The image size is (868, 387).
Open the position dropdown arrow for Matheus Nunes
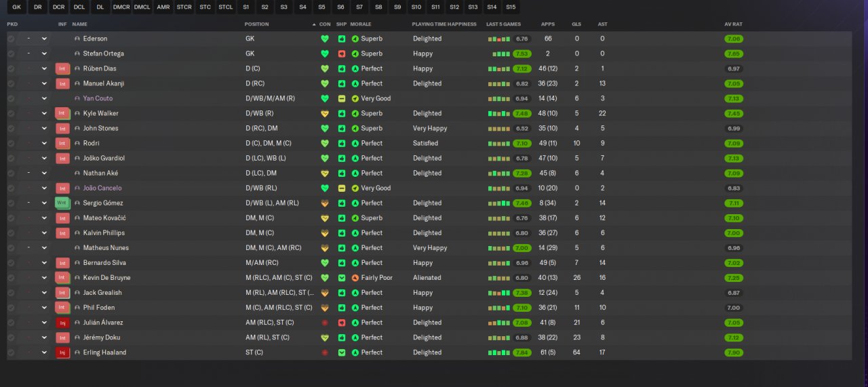[44, 247]
